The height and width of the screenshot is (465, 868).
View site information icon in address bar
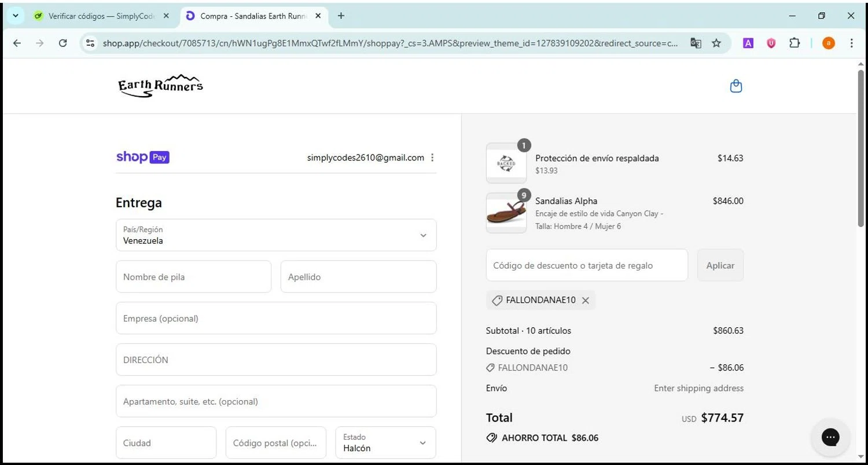pyautogui.click(x=90, y=43)
